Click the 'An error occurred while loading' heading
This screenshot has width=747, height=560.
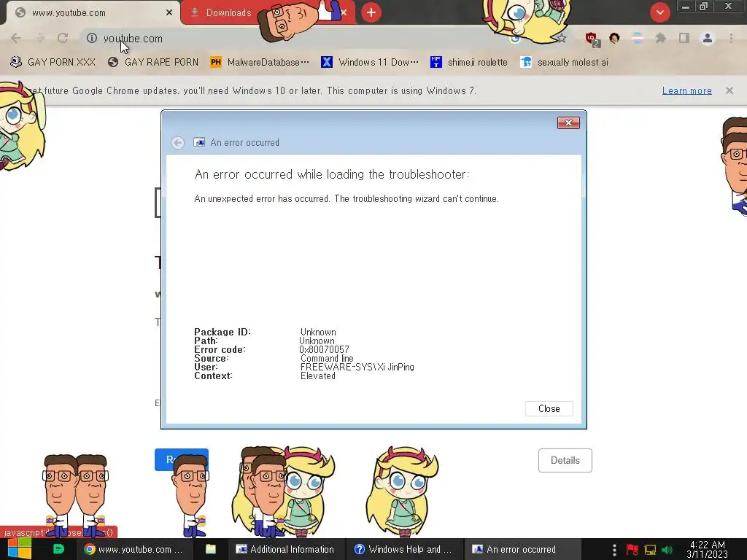tap(332, 174)
